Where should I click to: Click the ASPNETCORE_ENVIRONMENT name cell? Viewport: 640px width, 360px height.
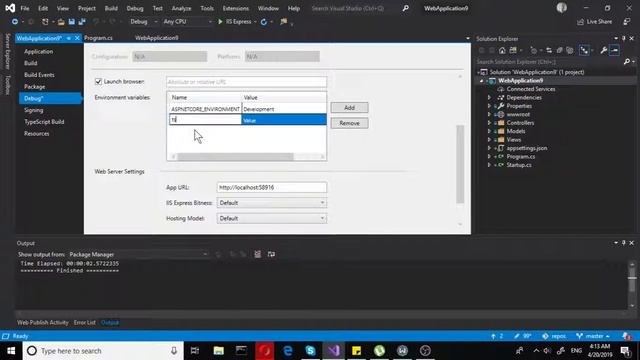205,109
